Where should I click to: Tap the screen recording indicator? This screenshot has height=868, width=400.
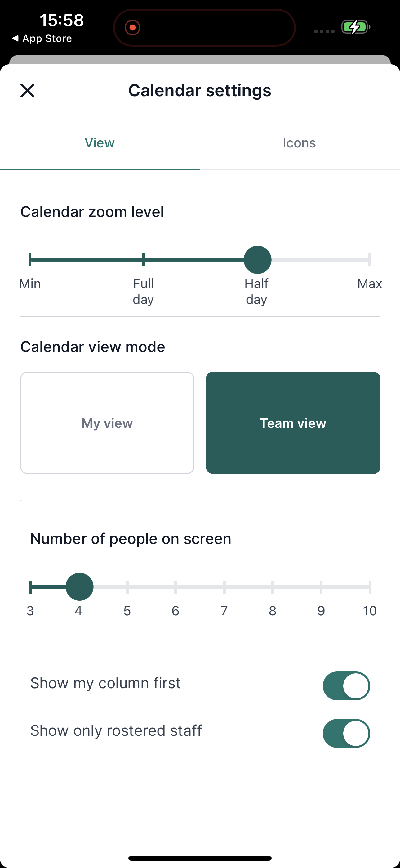132,27
